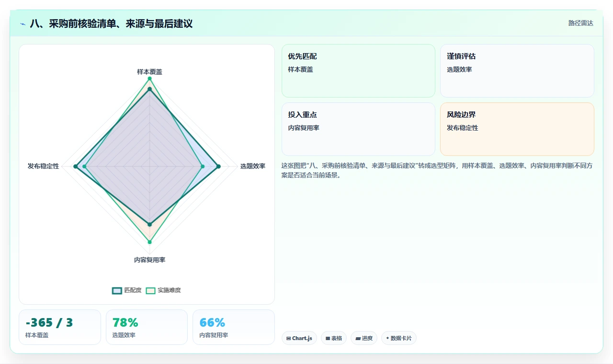Click the 实施难度 legend label
The image size is (613, 364).
tap(169, 290)
